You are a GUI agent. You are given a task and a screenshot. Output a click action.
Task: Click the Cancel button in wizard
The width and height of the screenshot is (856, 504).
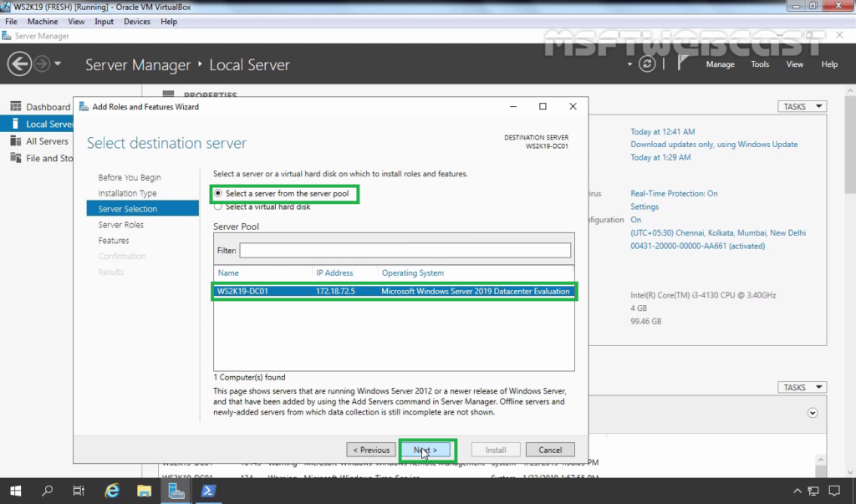click(550, 450)
